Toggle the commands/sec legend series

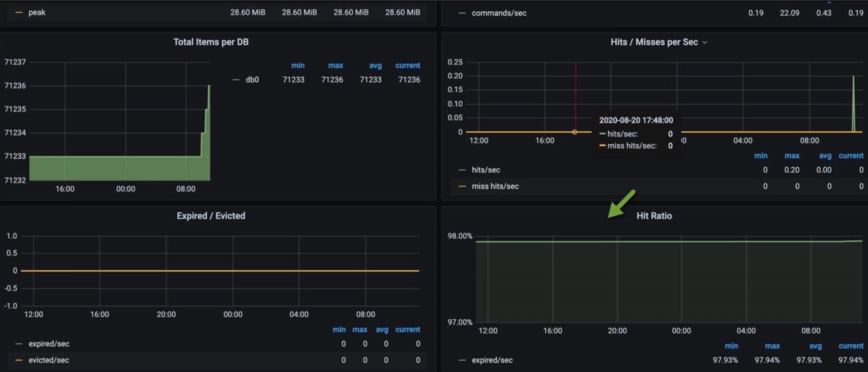pyautogui.click(x=499, y=13)
